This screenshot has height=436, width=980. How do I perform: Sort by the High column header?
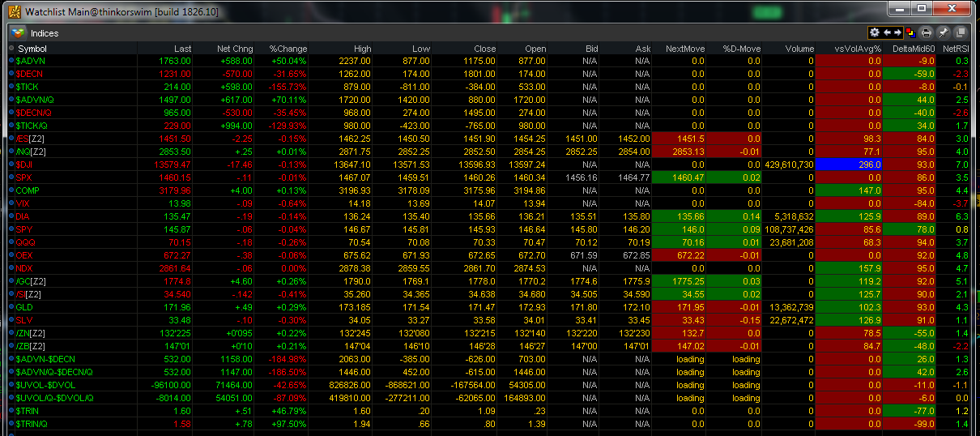pyautogui.click(x=361, y=49)
